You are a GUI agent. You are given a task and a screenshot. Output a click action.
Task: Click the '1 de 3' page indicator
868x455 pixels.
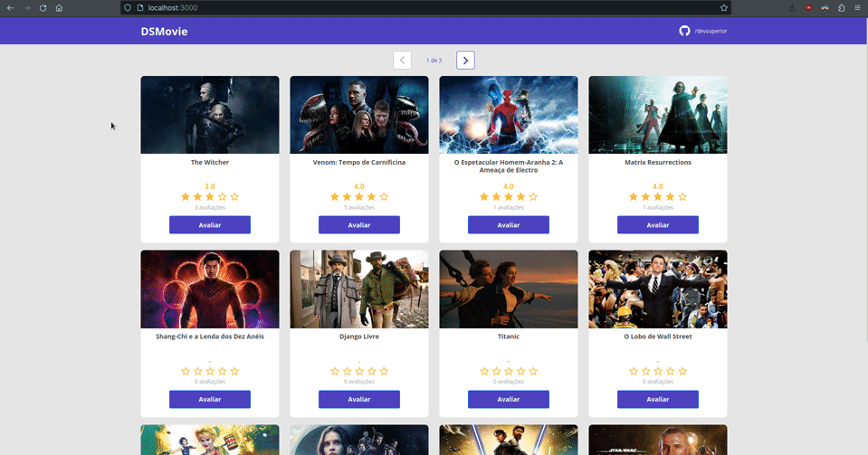coord(434,61)
